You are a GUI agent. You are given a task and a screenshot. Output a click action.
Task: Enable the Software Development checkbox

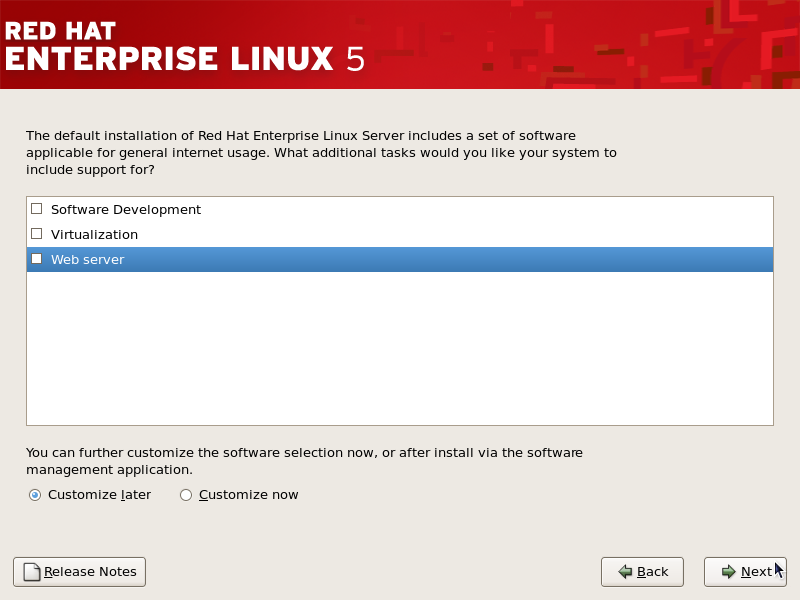tap(37, 209)
